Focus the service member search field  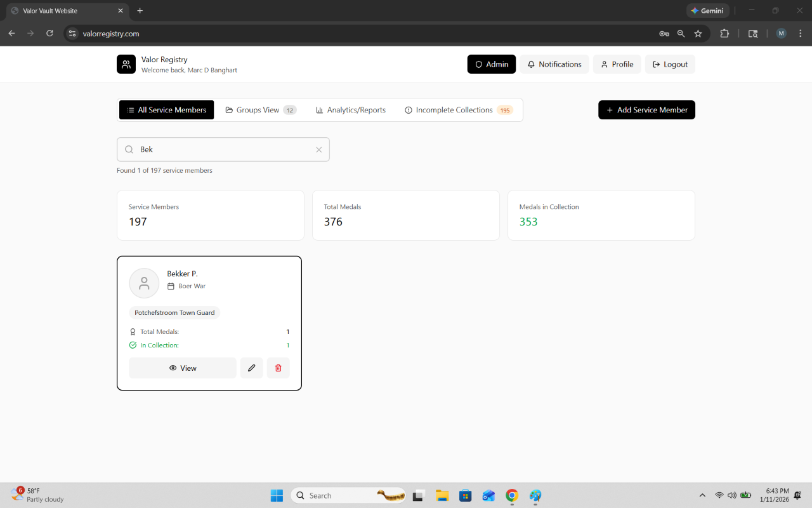[223, 150]
